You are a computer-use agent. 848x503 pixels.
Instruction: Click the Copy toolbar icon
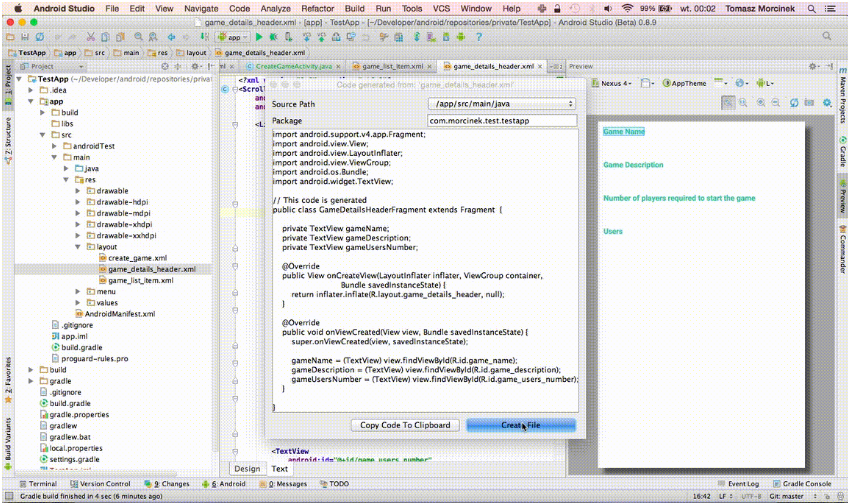coord(105,37)
